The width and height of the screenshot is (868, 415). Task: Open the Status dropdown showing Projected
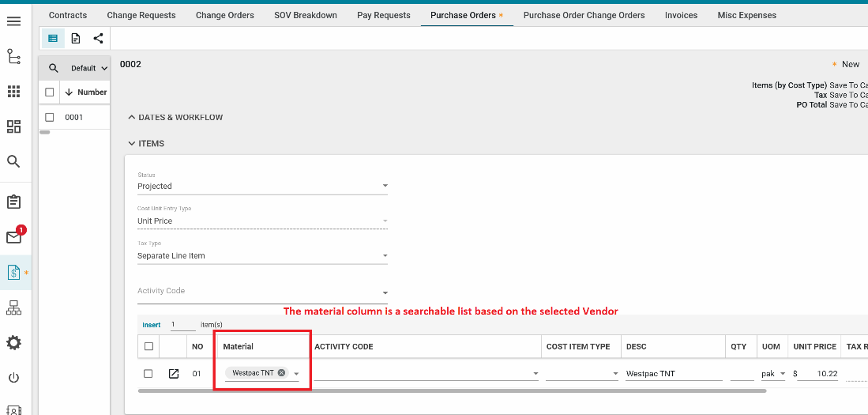(262, 187)
